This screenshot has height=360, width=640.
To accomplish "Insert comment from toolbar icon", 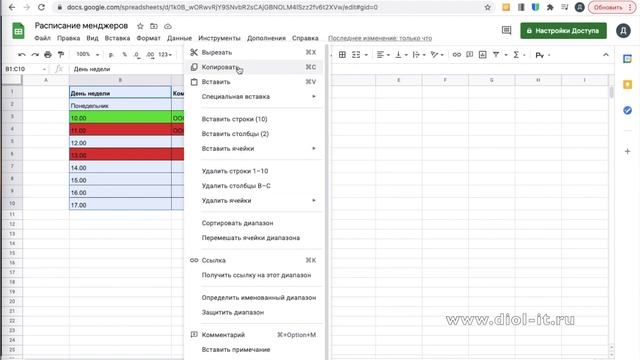I will point(470,55).
